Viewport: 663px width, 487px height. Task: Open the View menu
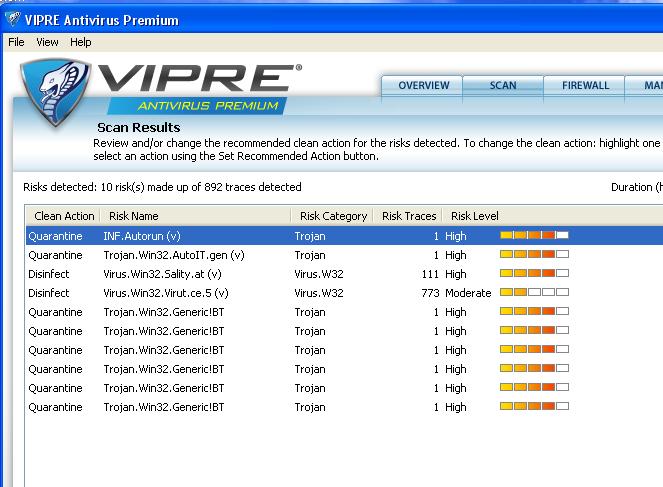[x=47, y=42]
